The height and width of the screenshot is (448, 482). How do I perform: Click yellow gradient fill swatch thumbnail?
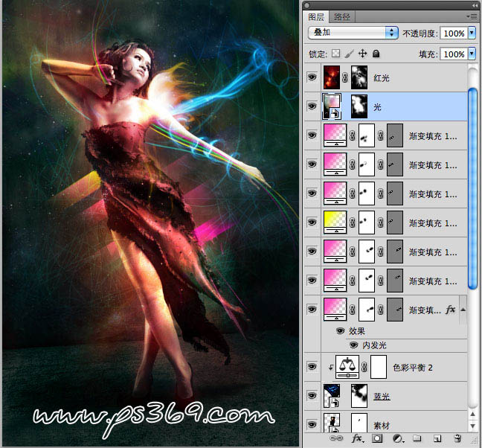(335, 223)
